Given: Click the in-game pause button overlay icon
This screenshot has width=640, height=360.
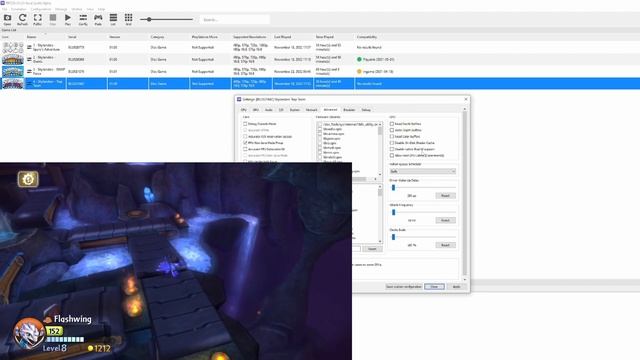Looking at the screenshot, I should (28, 179).
